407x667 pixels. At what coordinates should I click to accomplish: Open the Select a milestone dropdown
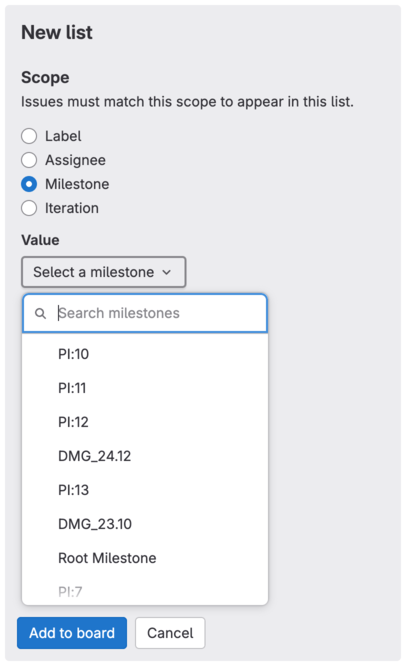point(104,272)
